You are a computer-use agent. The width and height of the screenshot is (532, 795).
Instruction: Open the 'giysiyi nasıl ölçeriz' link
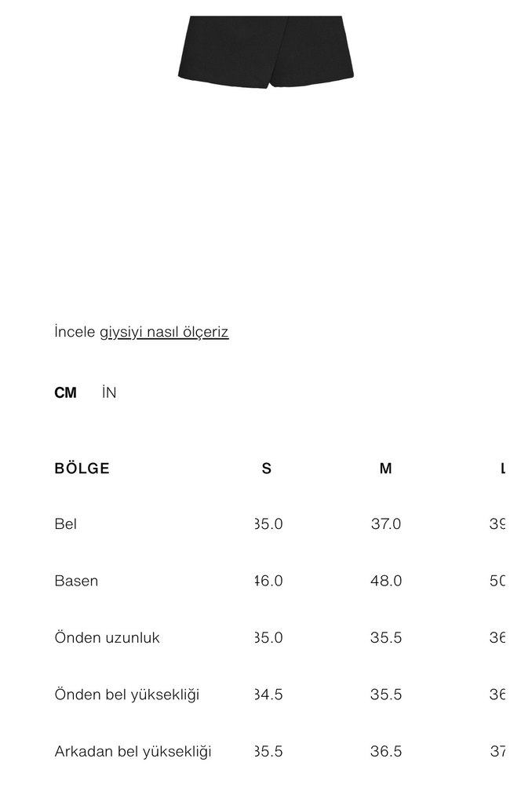click(164, 332)
